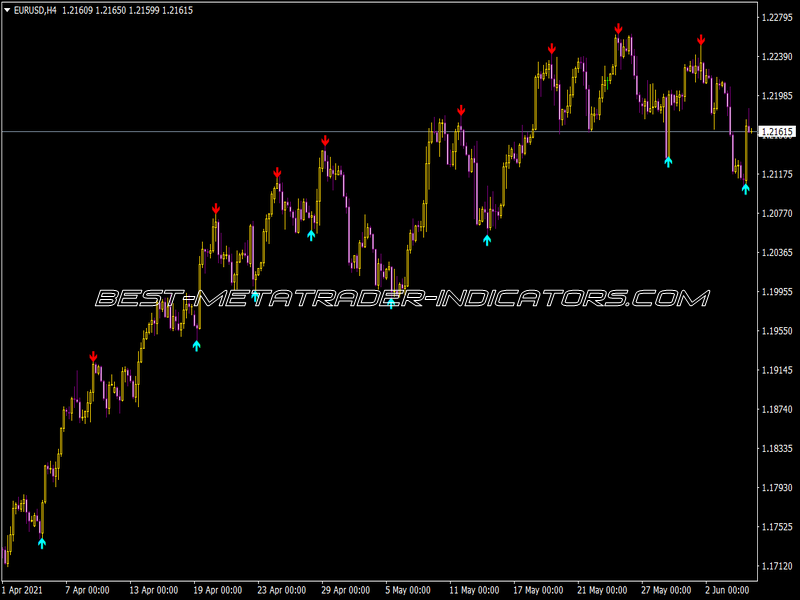Select the red sell arrow at the 29 Apr peak
This screenshot has width=800, height=600.
[325, 141]
